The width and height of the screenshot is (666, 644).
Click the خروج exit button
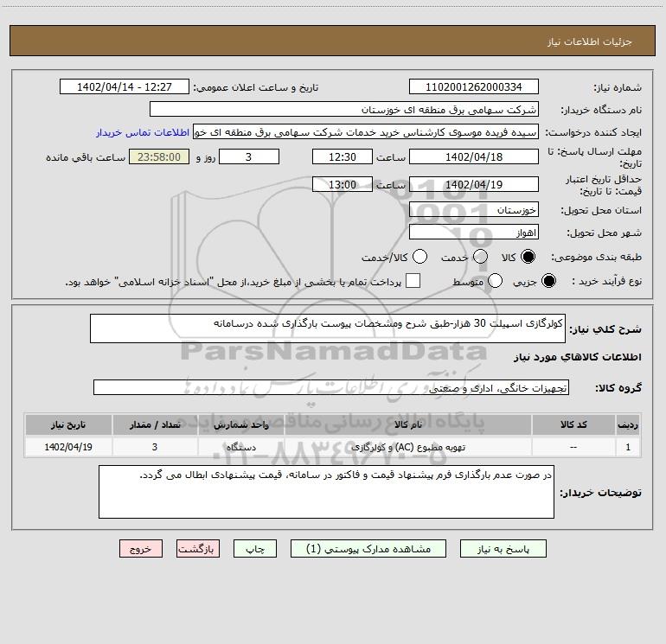141,549
